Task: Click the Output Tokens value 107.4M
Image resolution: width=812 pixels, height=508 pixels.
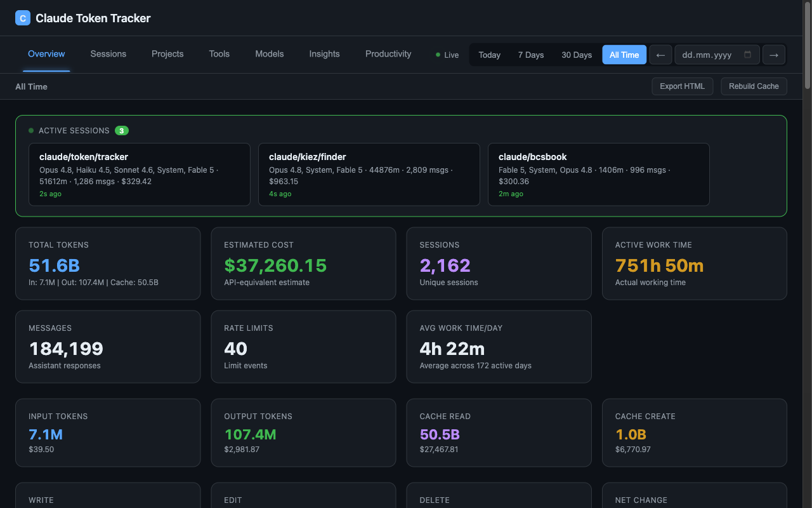Action: [x=250, y=434]
